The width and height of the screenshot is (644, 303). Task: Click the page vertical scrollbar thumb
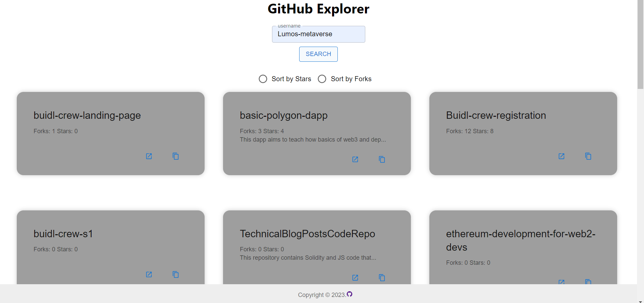coord(640,44)
